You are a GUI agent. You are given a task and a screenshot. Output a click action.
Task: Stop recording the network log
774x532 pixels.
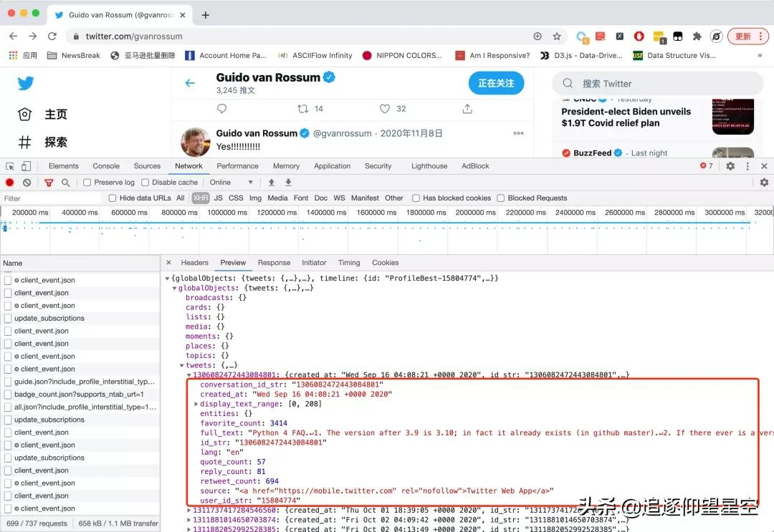(x=9, y=183)
